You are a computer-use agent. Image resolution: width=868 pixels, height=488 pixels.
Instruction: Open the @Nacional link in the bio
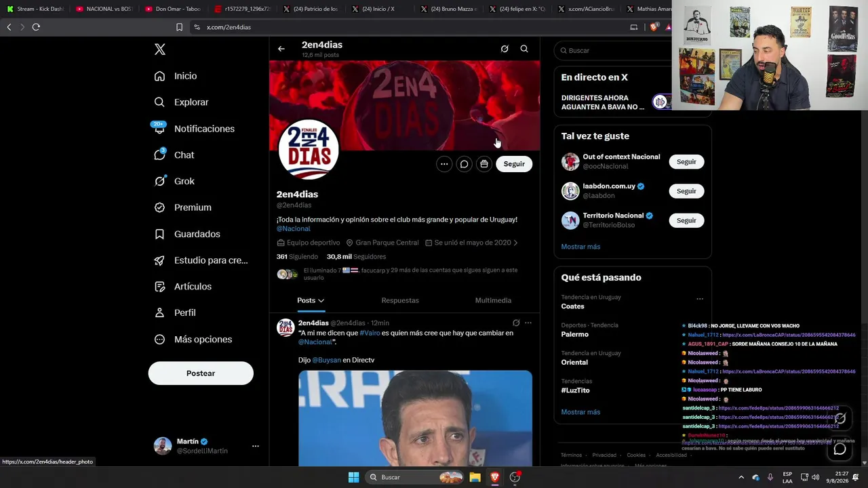294,229
